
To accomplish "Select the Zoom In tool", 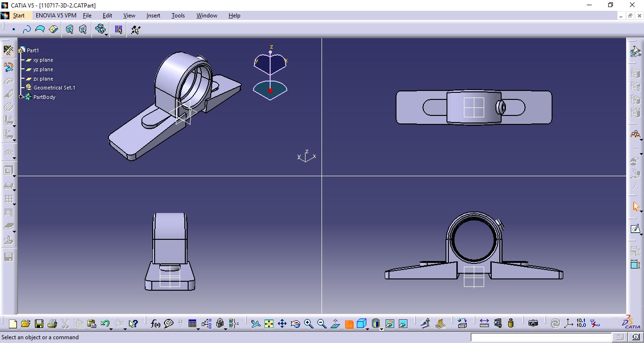I will point(309,324).
